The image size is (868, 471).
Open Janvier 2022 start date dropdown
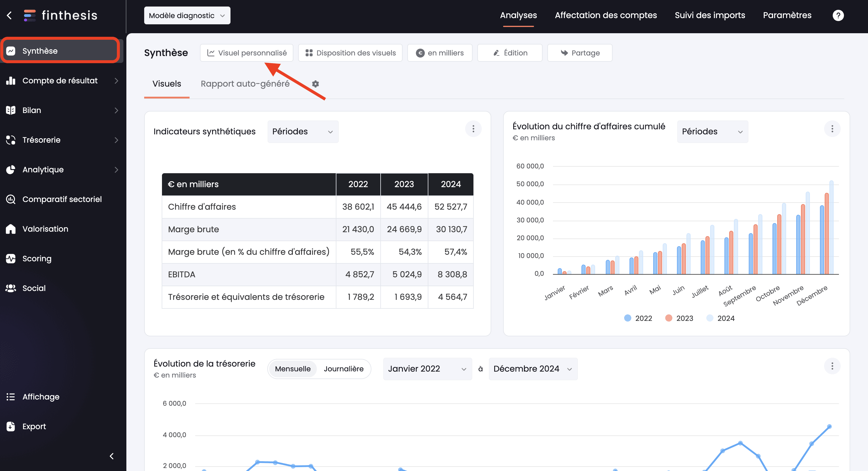click(427, 369)
